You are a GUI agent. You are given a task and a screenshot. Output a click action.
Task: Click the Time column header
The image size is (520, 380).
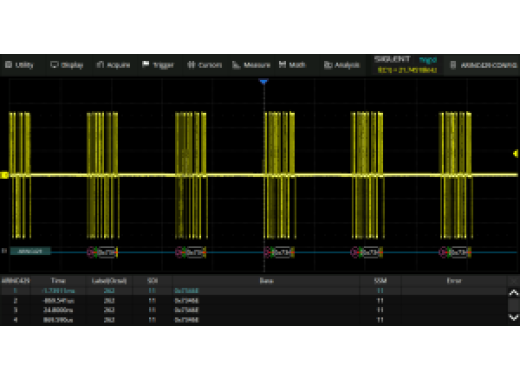click(58, 281)
